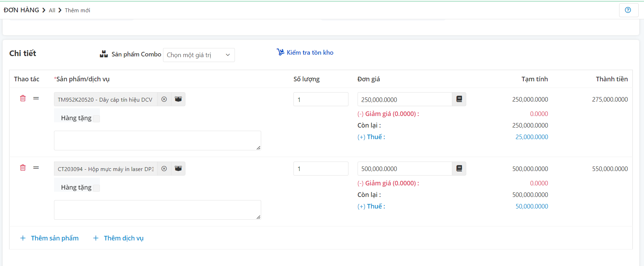Image resolution: width=644 pixels, height=266 pixels.
Task: Click the tax amount 50,000.0000
Action: pyautogui.click(x=532, y=206)
